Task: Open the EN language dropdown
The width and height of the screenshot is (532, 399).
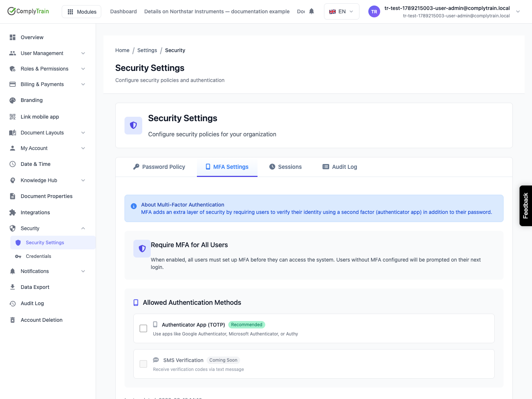Action: [341, 11]
